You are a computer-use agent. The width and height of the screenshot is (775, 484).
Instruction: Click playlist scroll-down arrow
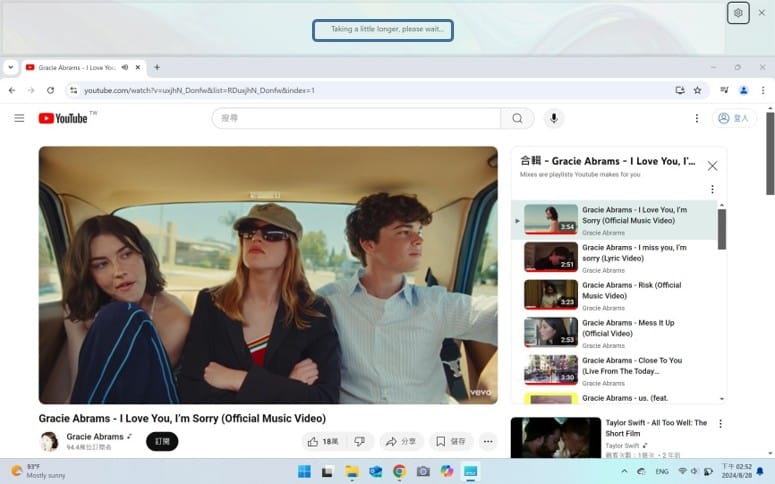[722, 398]
